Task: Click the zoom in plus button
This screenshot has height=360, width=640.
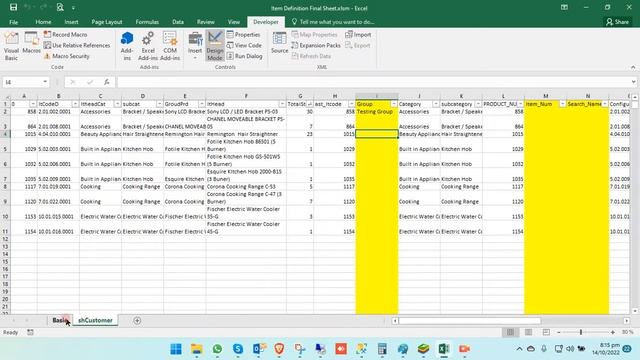Action: click(613, 332)
